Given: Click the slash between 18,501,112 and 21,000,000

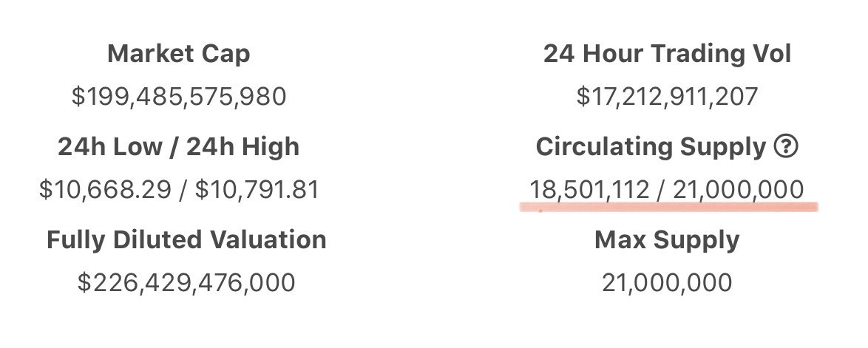Looking at the screenshot, I should click(x=659, y=190).
